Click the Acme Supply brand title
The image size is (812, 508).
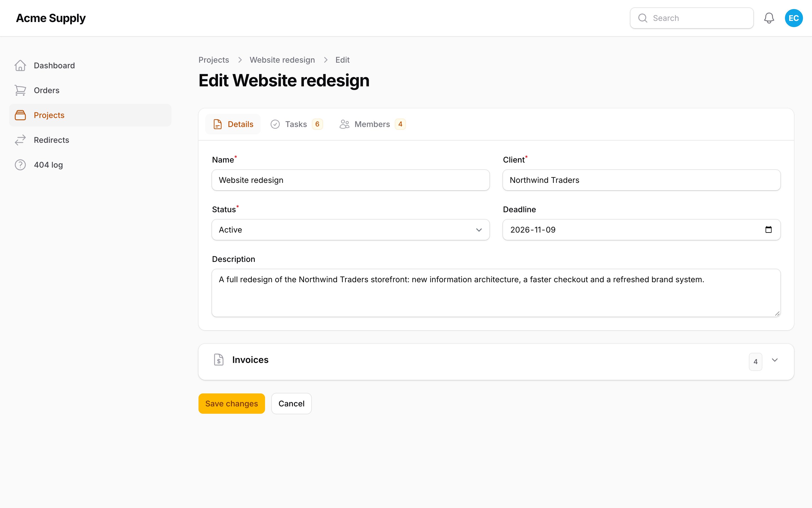[51, 18]
